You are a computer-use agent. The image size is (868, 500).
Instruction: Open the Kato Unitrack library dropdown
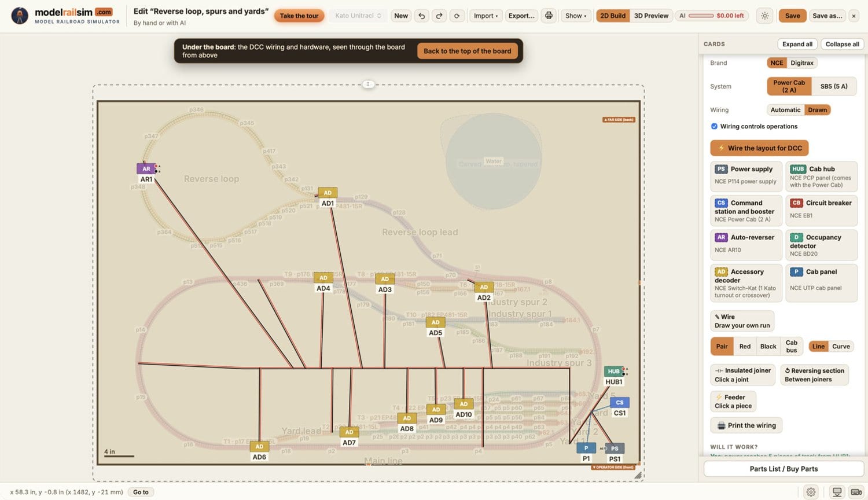click(x=358, y=16)
